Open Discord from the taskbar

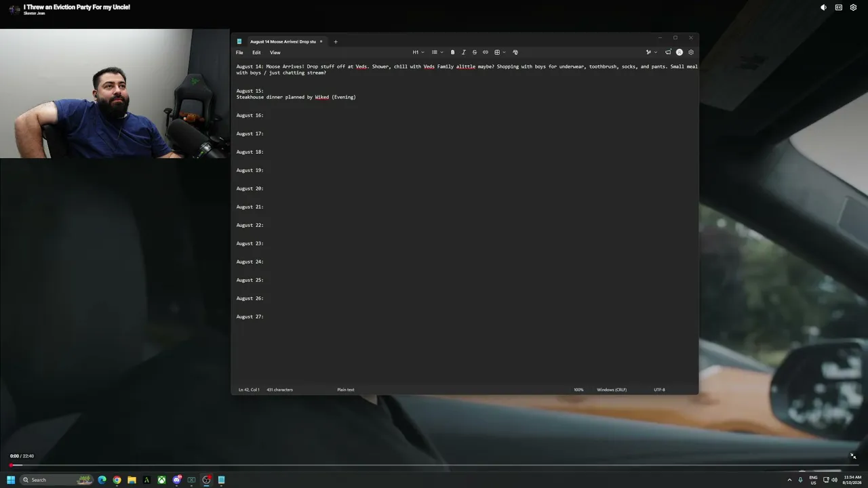[177, 480]
